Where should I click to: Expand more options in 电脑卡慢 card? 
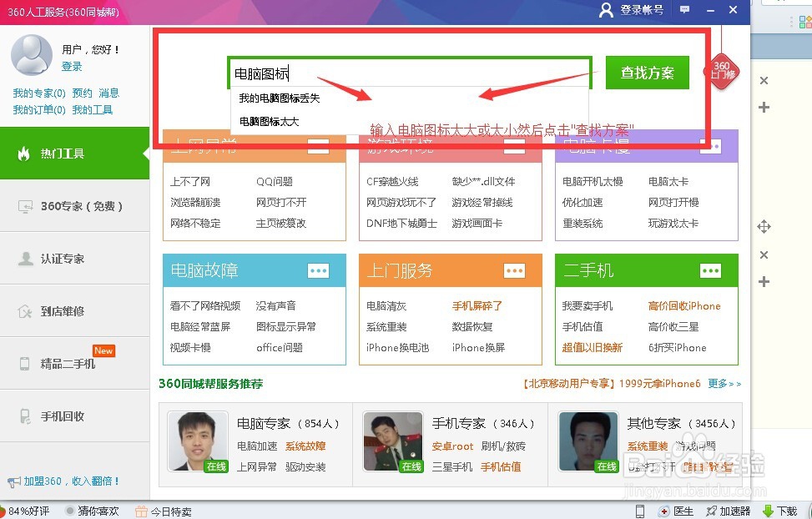(x=710, y=147)
